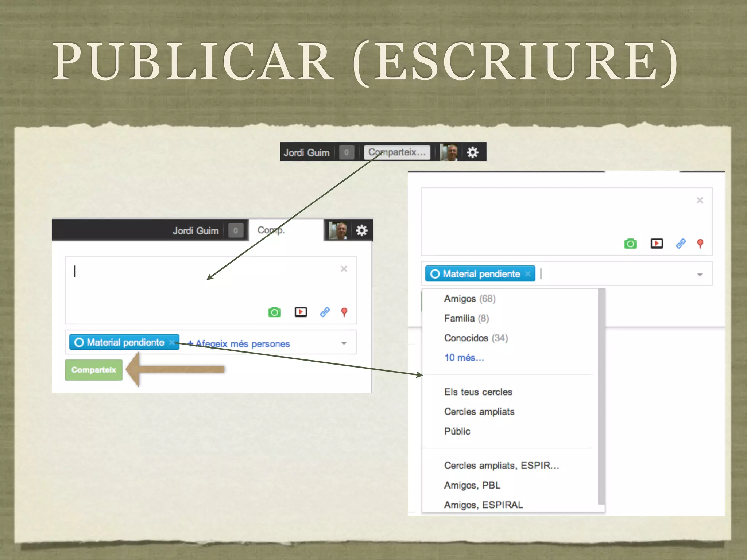Add location via red pin in left panel
Viewport: 747px width, 560px height.
(x=344, y=312)
